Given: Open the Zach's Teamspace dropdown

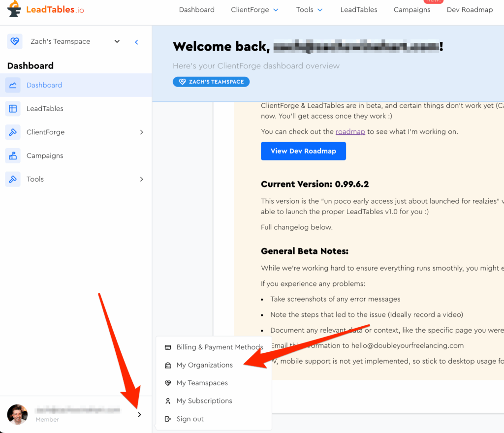Looking at the screenshot, I should tap(117, 42).
